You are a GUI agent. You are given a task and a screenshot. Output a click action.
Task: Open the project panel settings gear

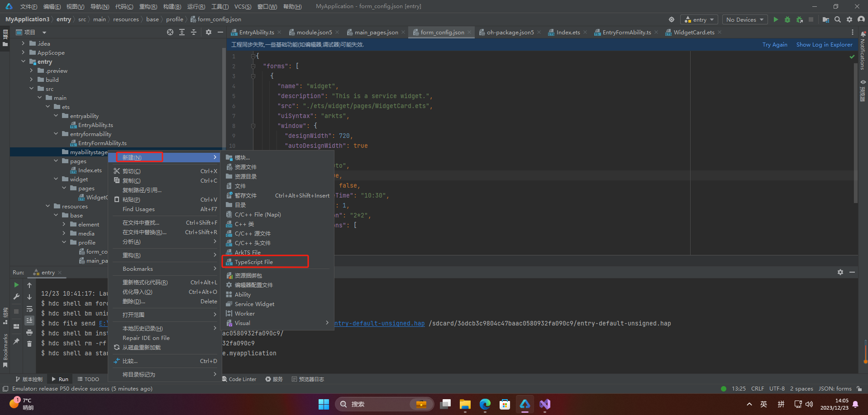click(x=209, y=32)
